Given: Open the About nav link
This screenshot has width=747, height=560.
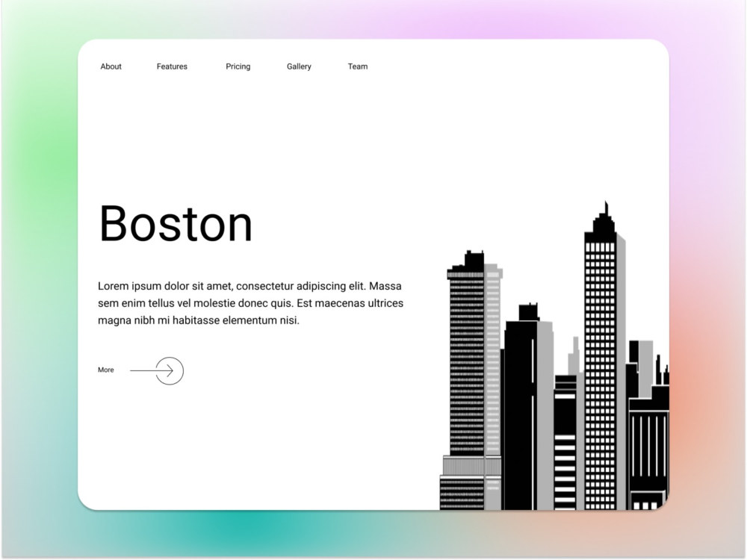Looking at the screenshot, I should coord(111,66).
